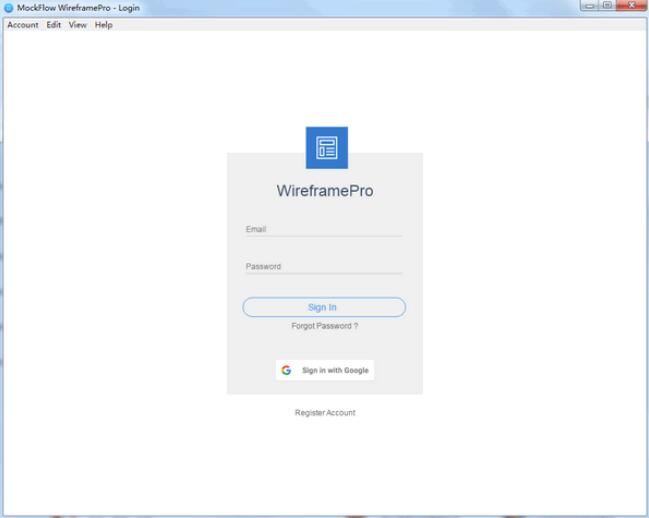The image size is (649, 518).
Task: Click the WireframePro logo icon
Action: tap(327, 148)
